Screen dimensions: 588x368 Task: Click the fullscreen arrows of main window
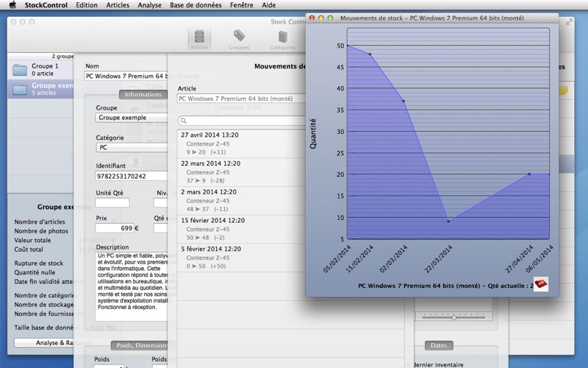(569, 22)
